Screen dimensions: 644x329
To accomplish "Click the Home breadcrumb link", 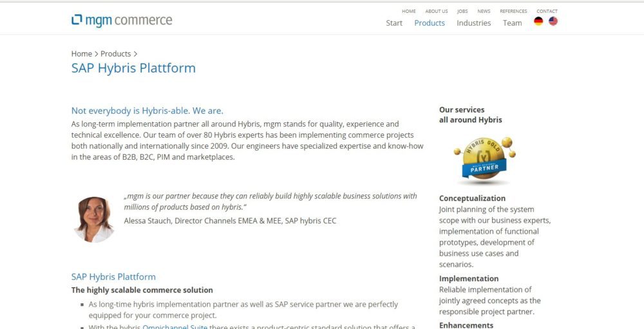I will (x=82, y=54).
